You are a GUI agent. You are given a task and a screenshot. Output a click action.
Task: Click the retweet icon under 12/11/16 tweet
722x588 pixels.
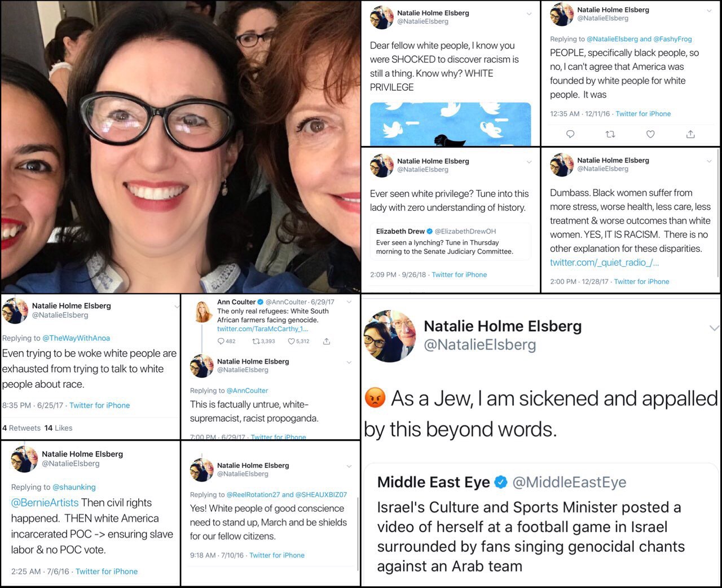coord(610,134)
